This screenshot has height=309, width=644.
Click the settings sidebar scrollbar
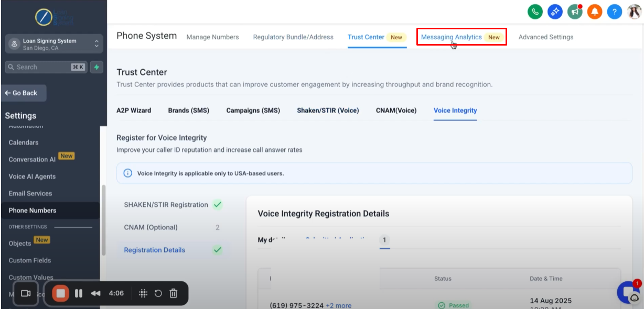click(x=104, y=220)
